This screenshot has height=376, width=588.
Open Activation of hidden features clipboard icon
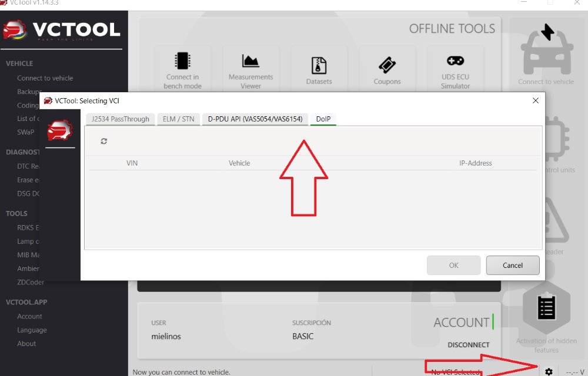pyautogui.click(x=546, y=307)
